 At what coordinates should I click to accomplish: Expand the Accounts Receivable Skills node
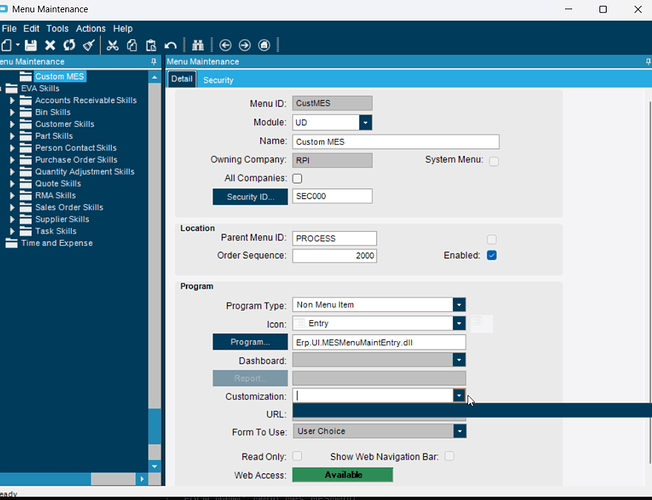[x=12, y=100]
